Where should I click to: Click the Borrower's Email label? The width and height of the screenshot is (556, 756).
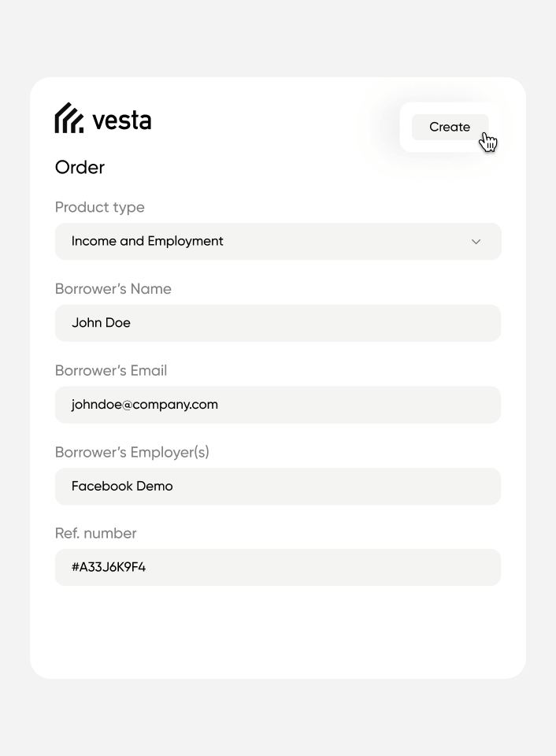(x=111, y=370)
